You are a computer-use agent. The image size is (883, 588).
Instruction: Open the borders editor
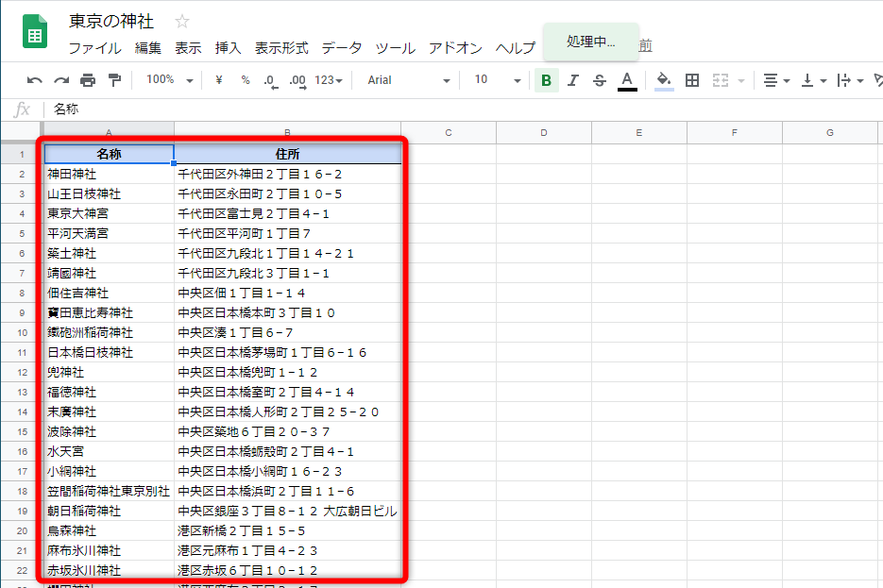[x=692, y=80]
